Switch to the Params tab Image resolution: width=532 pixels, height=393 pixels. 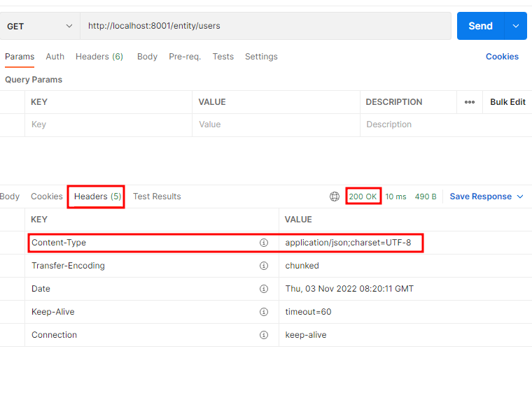(x=20, y=57)
